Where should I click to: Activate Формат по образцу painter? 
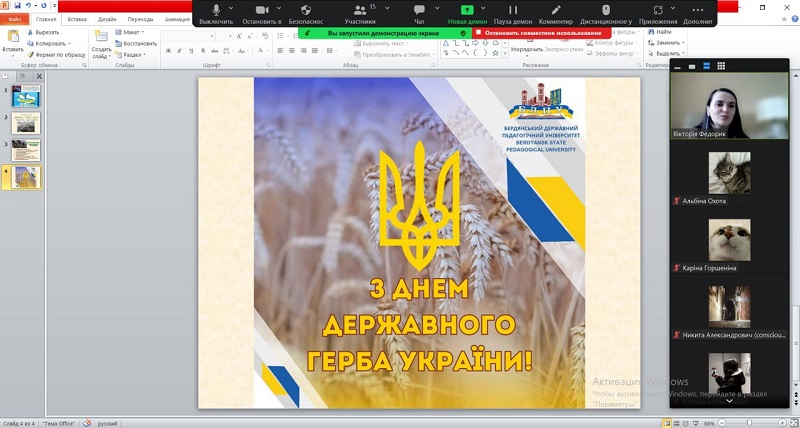(x=56, y=55)
